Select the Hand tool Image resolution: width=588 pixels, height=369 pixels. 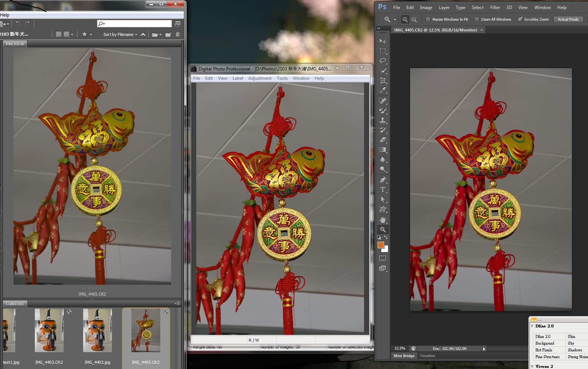pyautogui.click(x=383, y=220)
